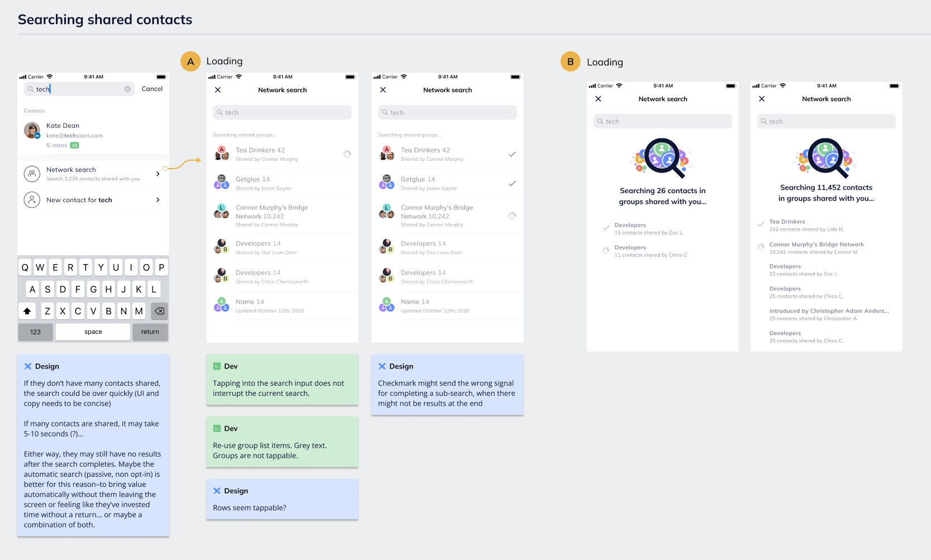Viewport: 931px width, 560px height.
Task: Click the checkmark beside Tea Drinkers 42
Action: tap(512, 155)
